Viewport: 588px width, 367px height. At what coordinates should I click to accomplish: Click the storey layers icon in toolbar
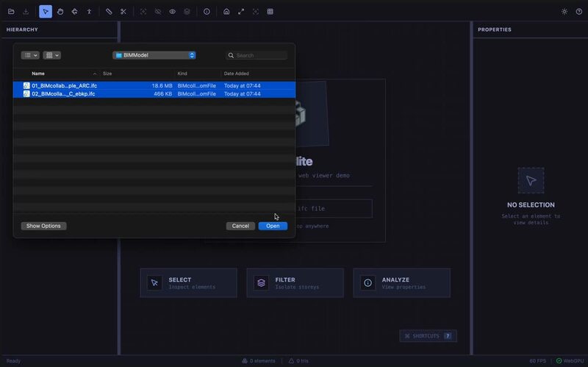[187, 12]
